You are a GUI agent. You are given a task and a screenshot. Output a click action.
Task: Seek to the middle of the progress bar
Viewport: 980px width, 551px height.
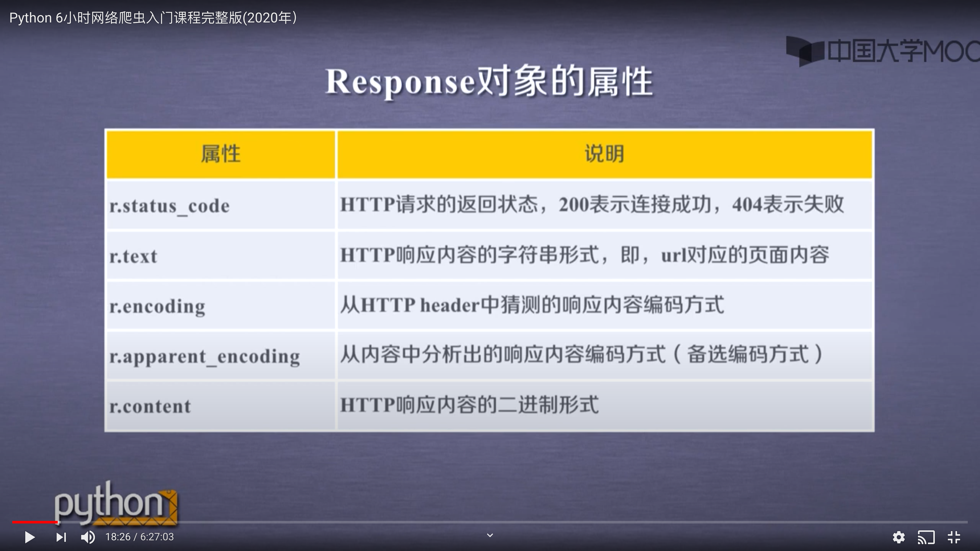pos(490,522)
